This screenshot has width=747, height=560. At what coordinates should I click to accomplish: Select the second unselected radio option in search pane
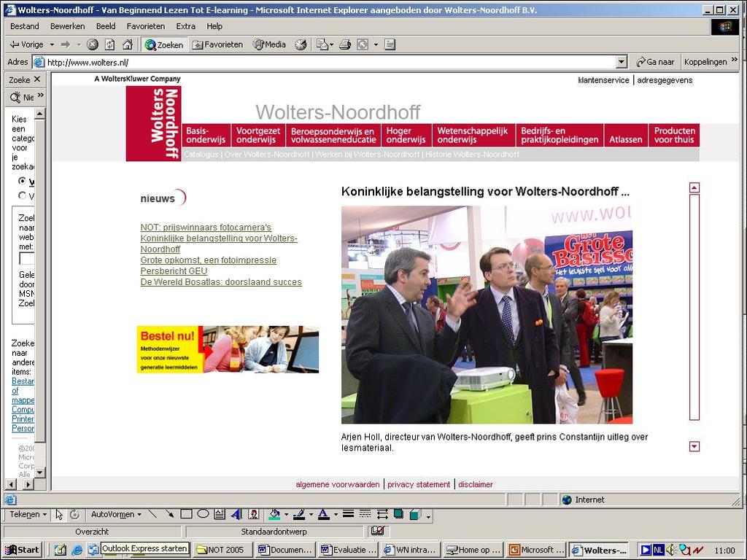(x=22, y=195)
